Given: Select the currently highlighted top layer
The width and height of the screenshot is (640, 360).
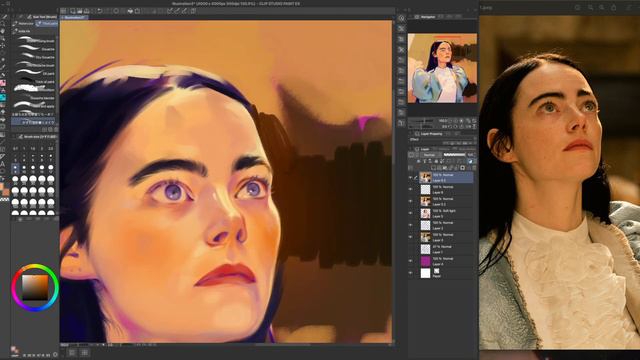Looking at the screenshot, I should (x=446, y=177).
